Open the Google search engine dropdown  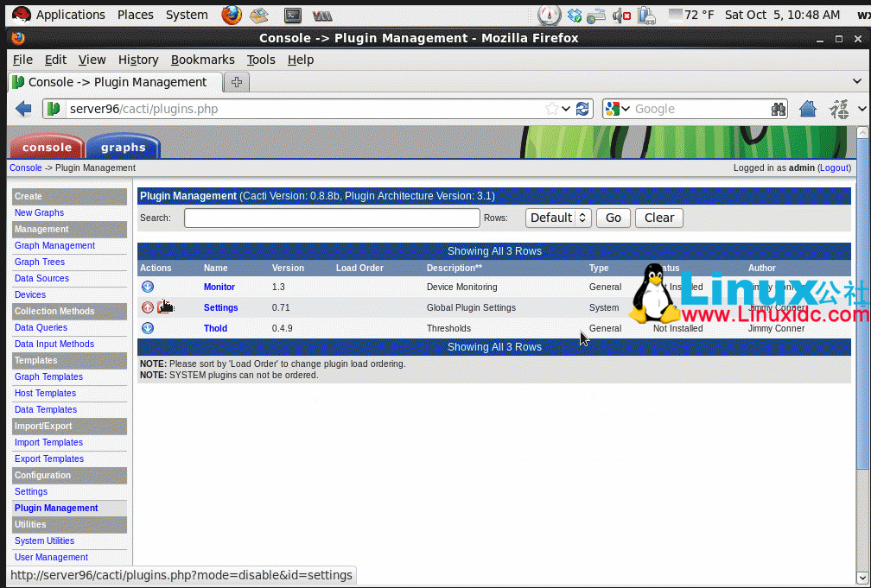click(x=619, y=109)
